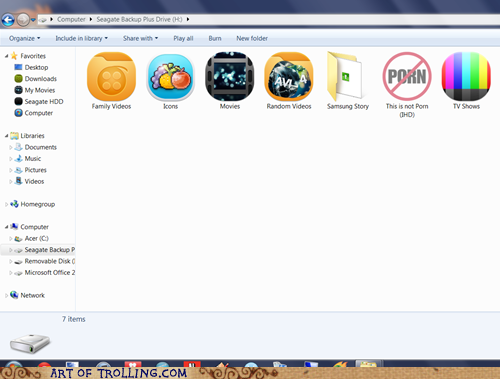Open the Icons folder with fruit image
The height and width of the screenshot is (379, 500).
coord(170,77)
